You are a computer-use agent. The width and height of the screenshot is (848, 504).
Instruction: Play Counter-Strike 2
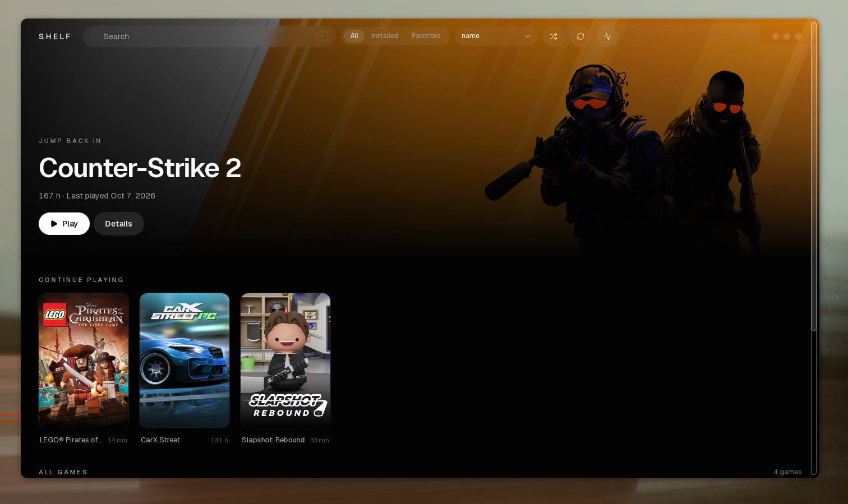[64, 224]
